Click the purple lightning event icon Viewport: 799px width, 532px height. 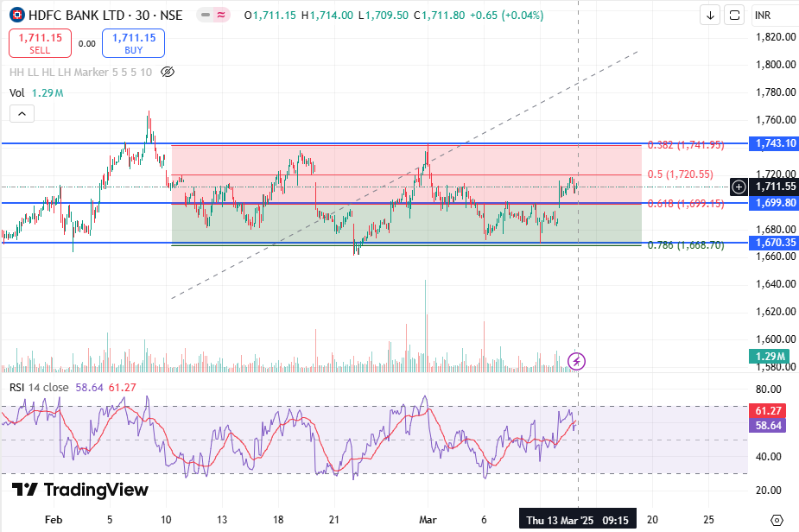click(576, 361)
